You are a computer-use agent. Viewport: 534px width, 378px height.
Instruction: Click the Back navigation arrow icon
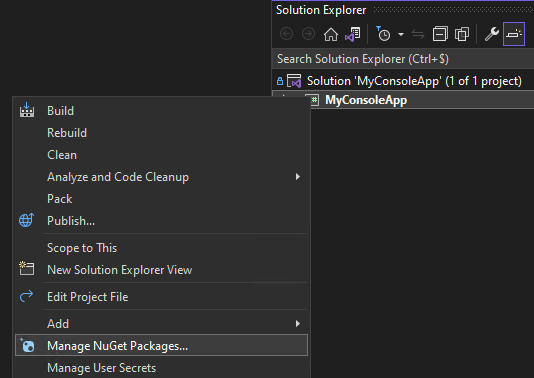[x=286, y=34]
